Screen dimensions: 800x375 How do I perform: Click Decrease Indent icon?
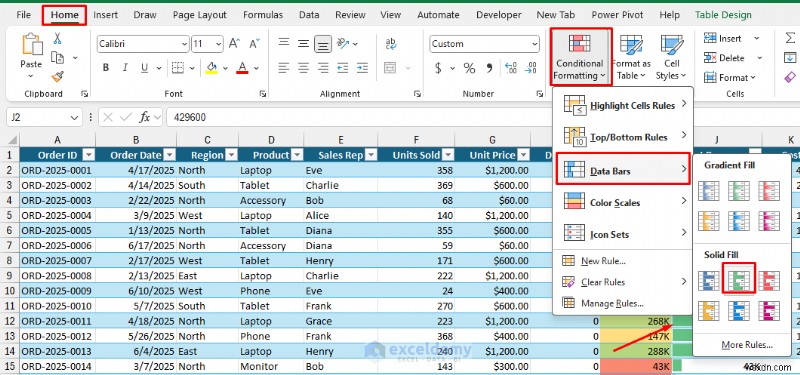point(343,67)
